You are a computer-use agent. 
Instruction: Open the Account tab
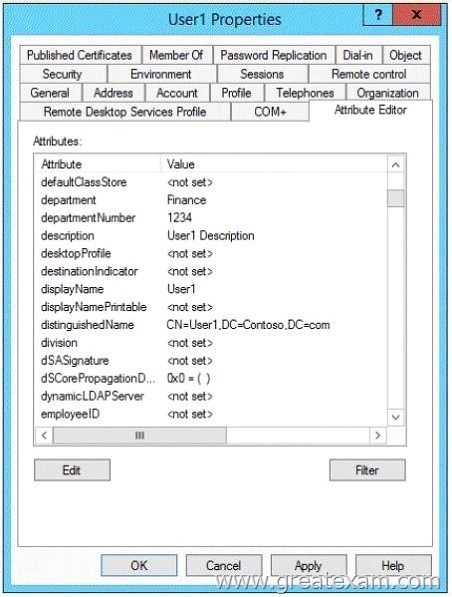click(x=177, y=93)
